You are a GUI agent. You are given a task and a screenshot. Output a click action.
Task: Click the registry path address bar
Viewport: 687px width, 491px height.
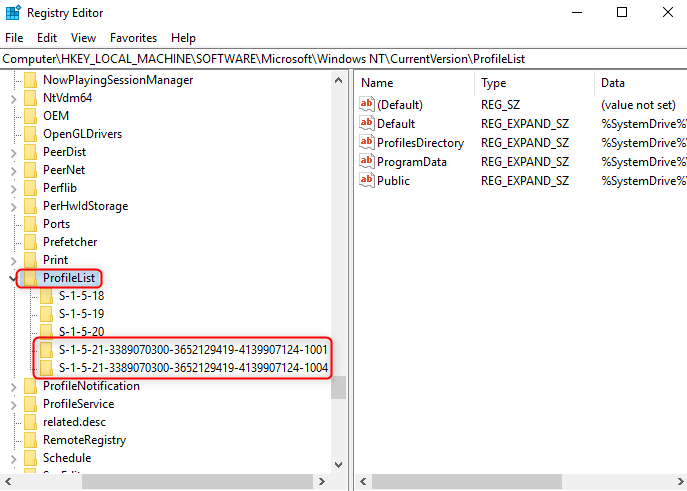[x=343, y=59]
